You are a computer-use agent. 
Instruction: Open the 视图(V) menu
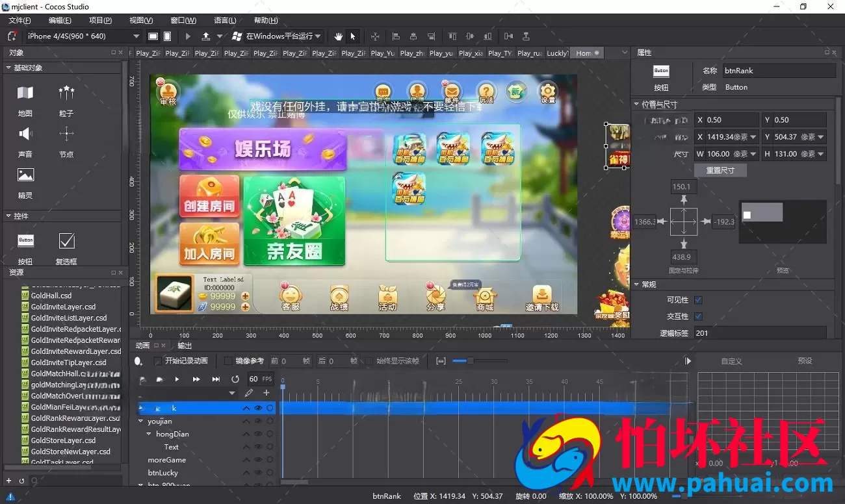pos(141,20)
